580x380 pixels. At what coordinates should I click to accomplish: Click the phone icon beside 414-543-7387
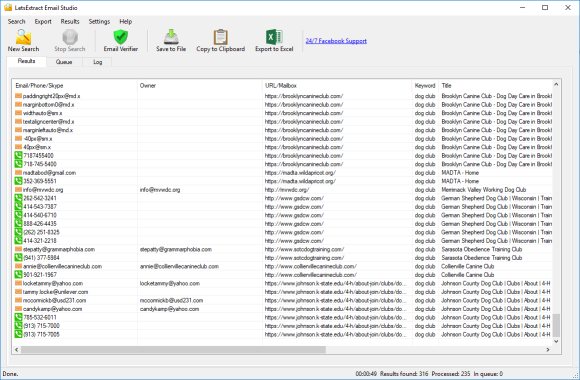[x=18, y=206]
